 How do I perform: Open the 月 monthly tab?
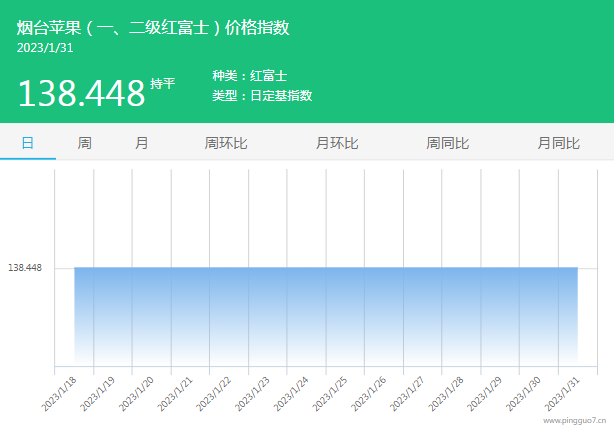coord(141,143)
